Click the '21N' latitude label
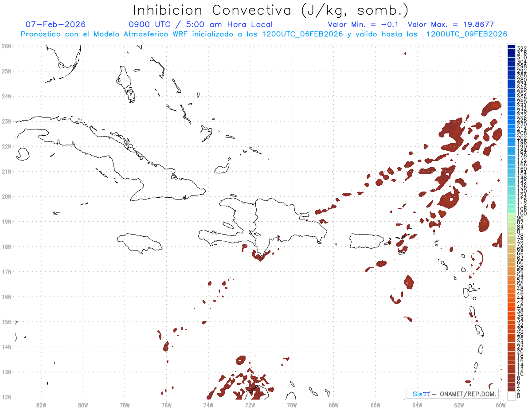The height and width of the screenshot is (411, 532). pyautogui.click(x=6, y=171)
